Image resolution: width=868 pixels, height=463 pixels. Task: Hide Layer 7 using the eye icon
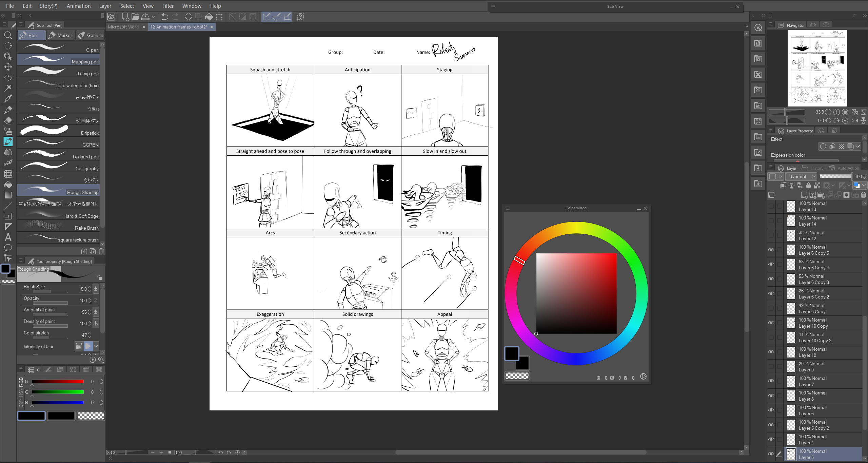point(771,381)
